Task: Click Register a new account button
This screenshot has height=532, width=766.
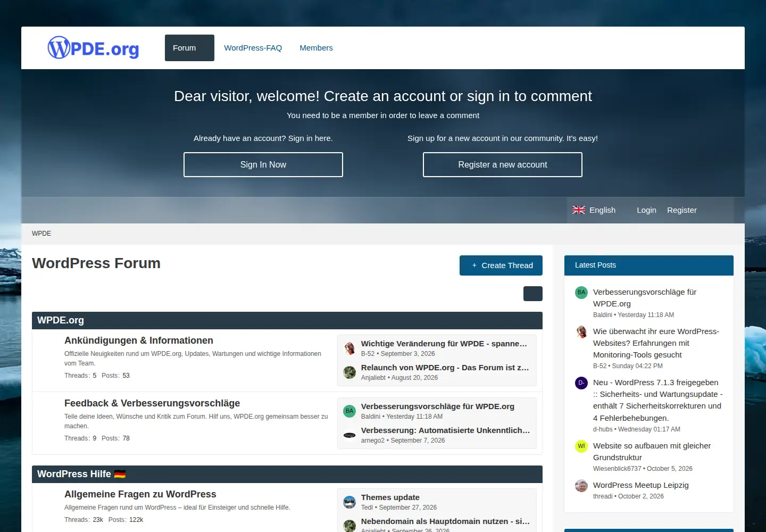Action: point(503,165)
